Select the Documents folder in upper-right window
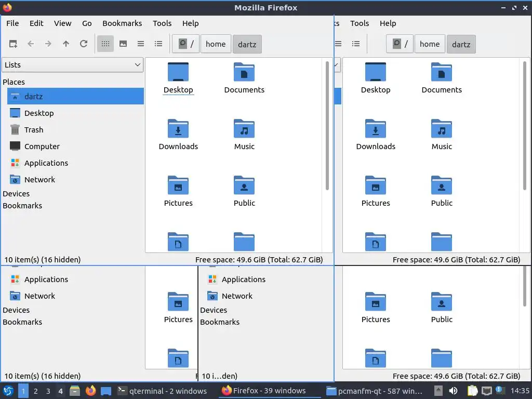Viewport: 532px width, 399px height. click(x=442, y=78)
